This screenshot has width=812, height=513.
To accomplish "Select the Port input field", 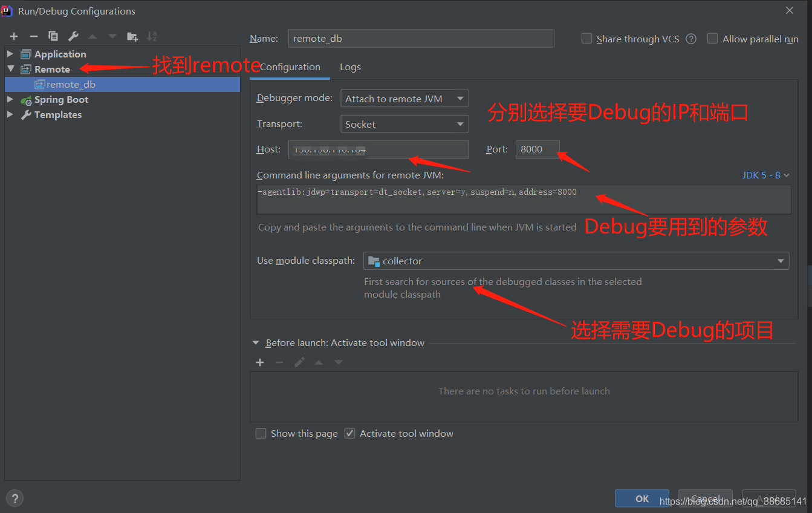I will tap(537, 149).
